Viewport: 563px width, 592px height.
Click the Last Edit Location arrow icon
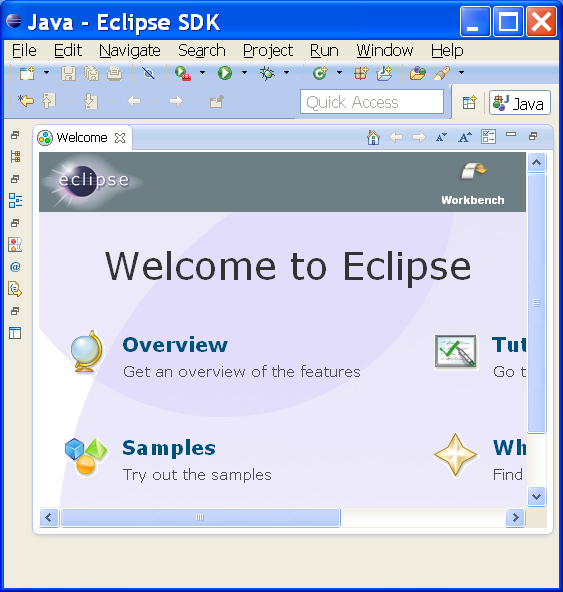[x=26, y=101]
